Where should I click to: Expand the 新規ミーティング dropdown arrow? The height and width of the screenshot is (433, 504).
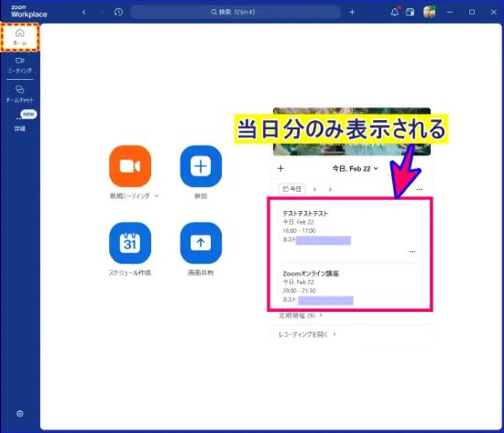tap(157, 196)
